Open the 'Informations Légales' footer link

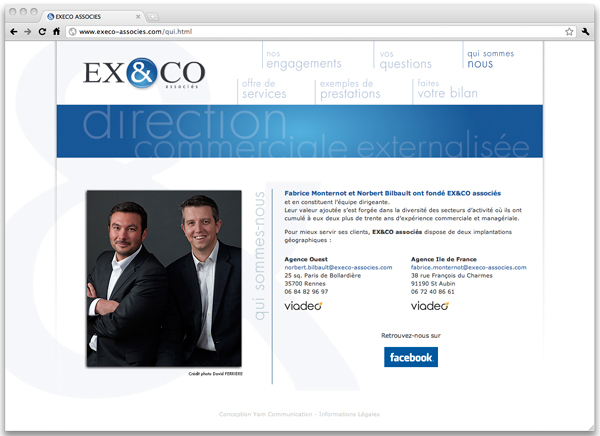[349, 414]
